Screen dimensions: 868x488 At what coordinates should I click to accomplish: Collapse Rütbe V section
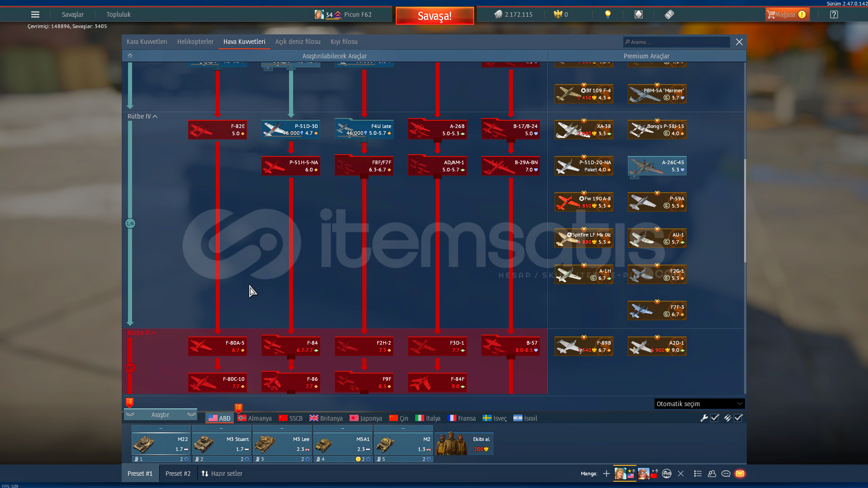point(142,333)
